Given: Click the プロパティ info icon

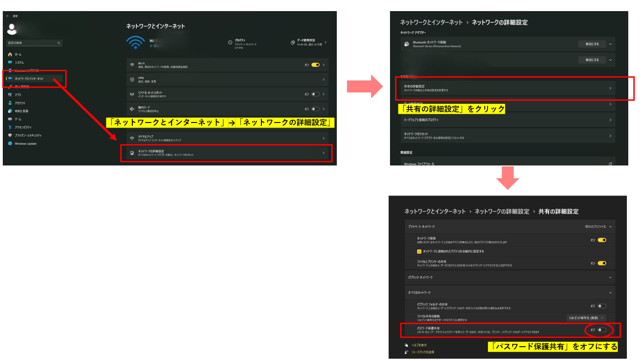Looking at the screenshot, I should pyautogui.click(x=230, y=43).
